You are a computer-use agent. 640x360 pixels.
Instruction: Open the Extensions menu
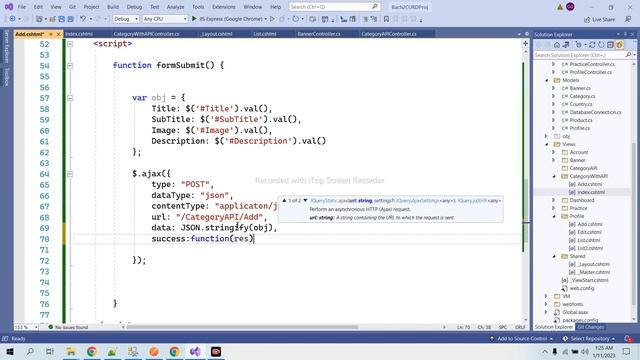tap(224, 7)
